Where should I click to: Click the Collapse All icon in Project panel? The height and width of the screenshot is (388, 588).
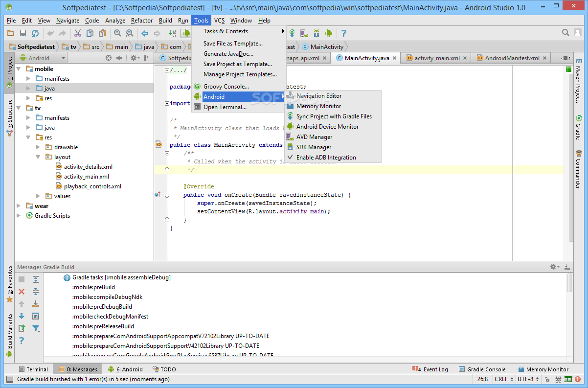(119, 58)
